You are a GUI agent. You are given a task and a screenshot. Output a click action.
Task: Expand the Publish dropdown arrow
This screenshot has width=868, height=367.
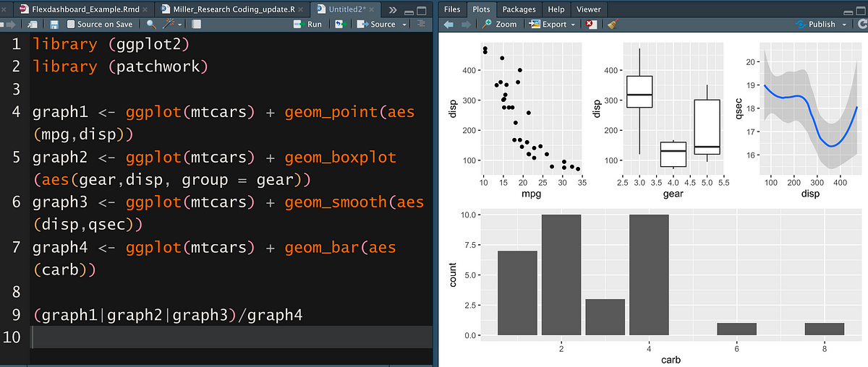pos(843,25)
